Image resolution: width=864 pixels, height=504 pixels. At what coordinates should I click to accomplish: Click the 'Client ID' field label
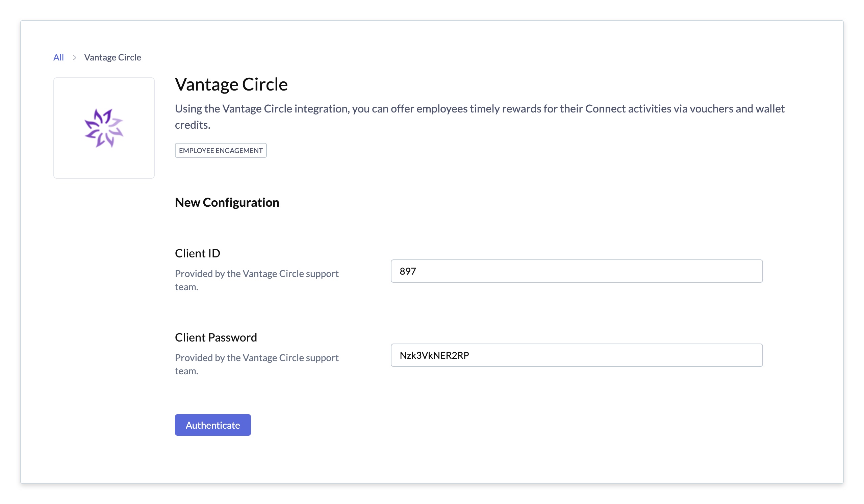(197, 253)
